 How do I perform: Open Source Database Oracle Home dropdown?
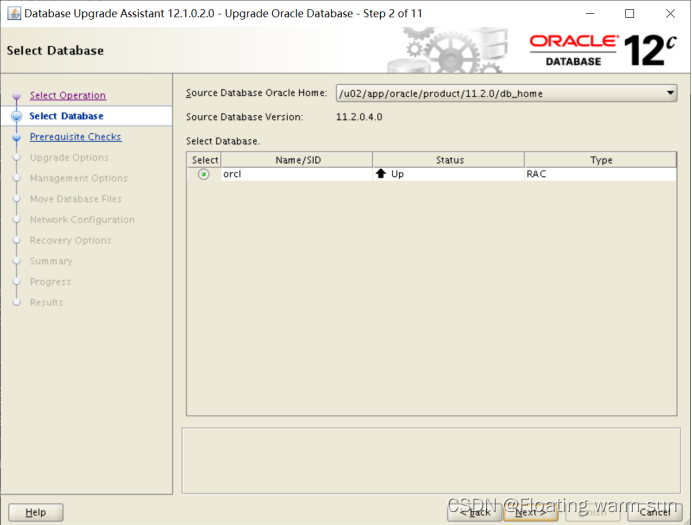670,93
